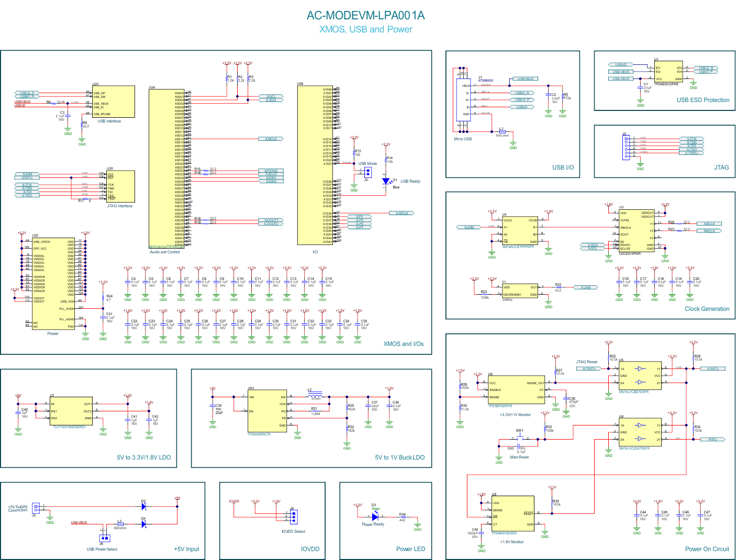Select the J3 USB Mode jumper
This screenshot has height=560, width=748.
(x=367, y=172)
